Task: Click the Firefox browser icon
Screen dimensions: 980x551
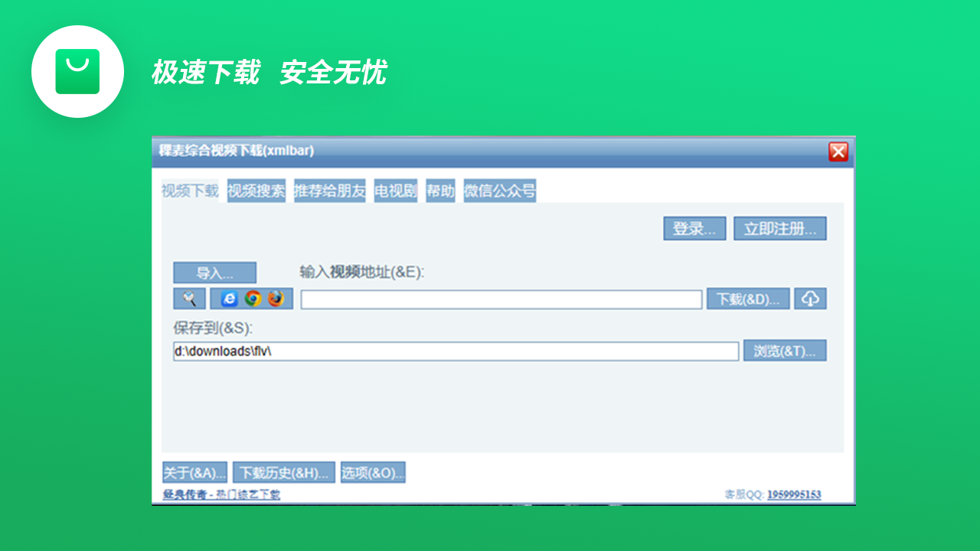Action: 276,298
